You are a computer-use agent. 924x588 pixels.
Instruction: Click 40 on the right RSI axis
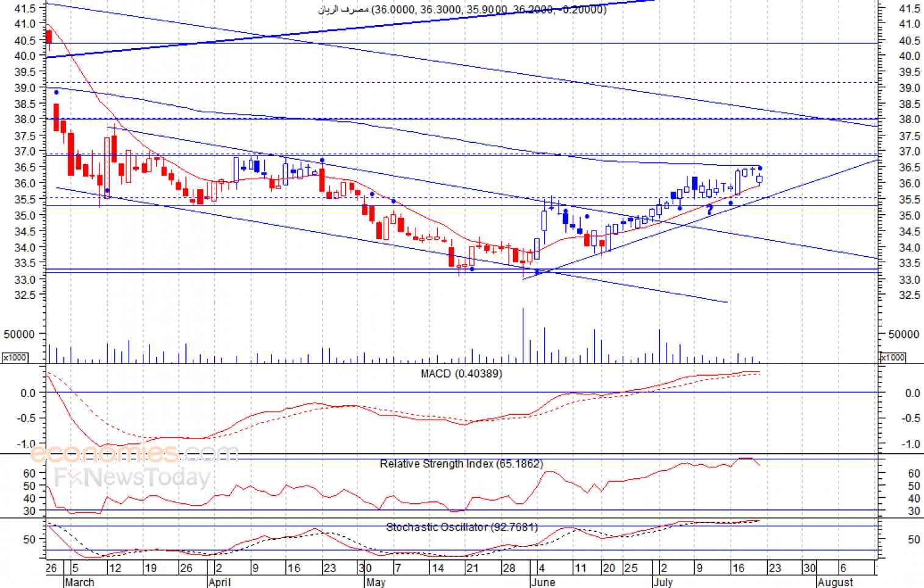[914, 498]
